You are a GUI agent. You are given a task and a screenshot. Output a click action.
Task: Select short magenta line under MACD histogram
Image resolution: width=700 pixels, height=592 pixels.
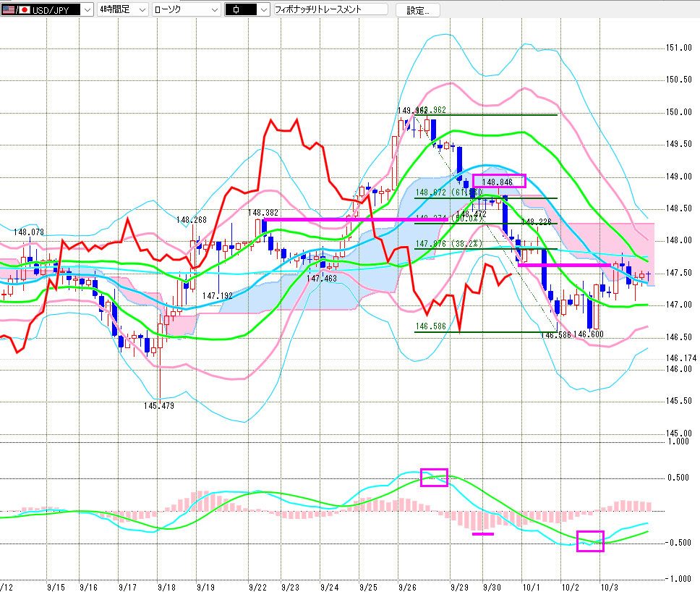[482, 534]
